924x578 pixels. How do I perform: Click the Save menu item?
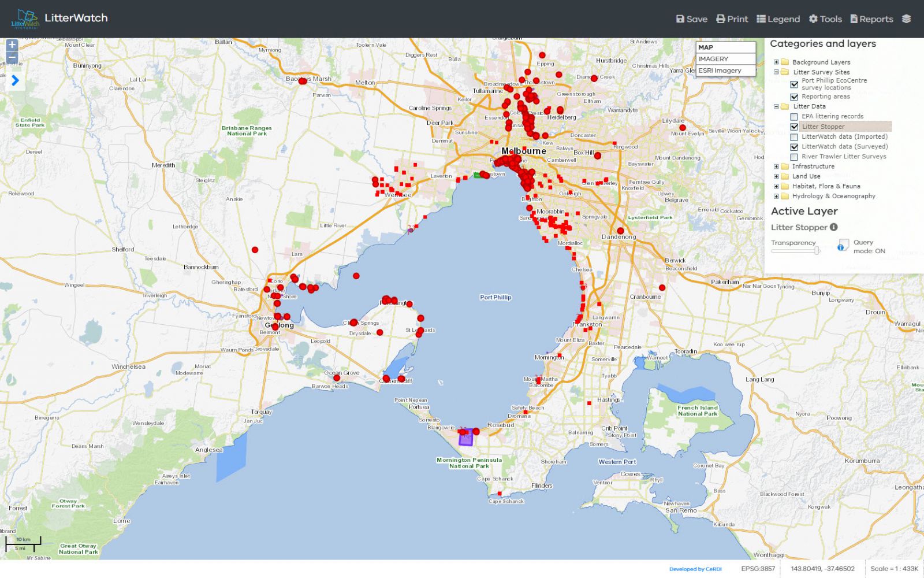click(692, 19)
